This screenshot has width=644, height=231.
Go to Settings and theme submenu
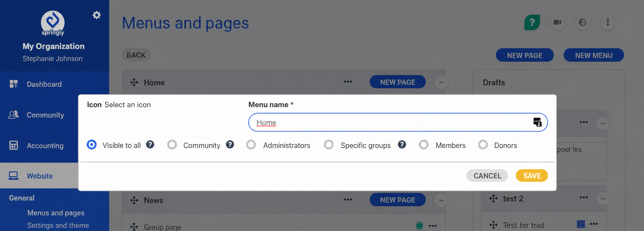(58, 225)
